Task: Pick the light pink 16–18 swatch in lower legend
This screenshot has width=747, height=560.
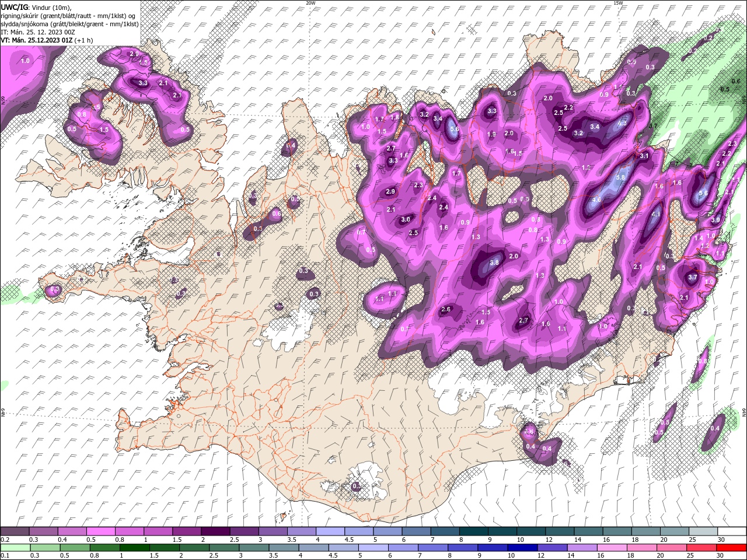Action: point(612,548)
